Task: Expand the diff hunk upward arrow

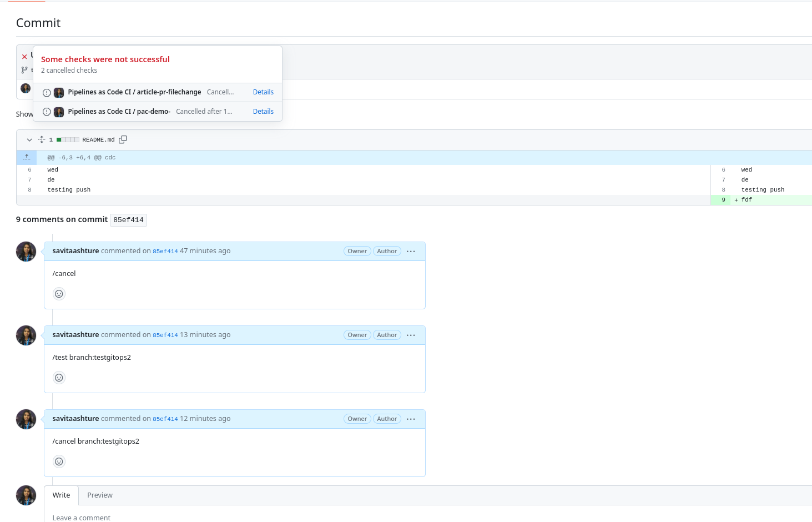Action: pyautogui.click(x=26, y=157)
